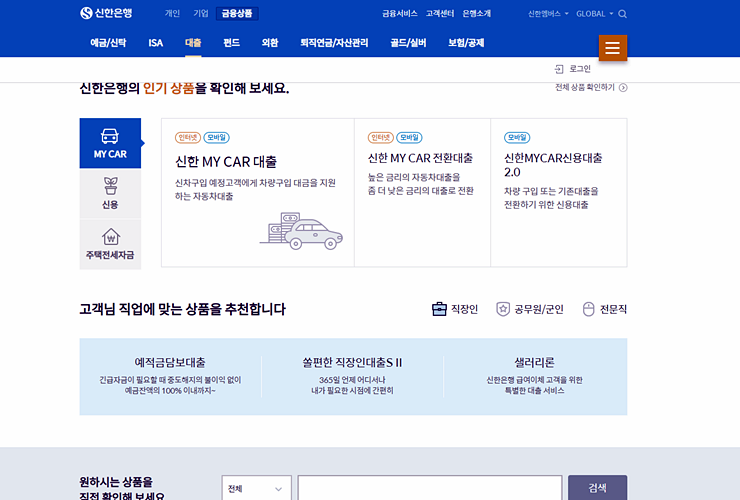Click the 인터넷 badge on MY CAR 대출
Image resolution: width=740 pixels, height=500 pixels.
tap(188, 137)
